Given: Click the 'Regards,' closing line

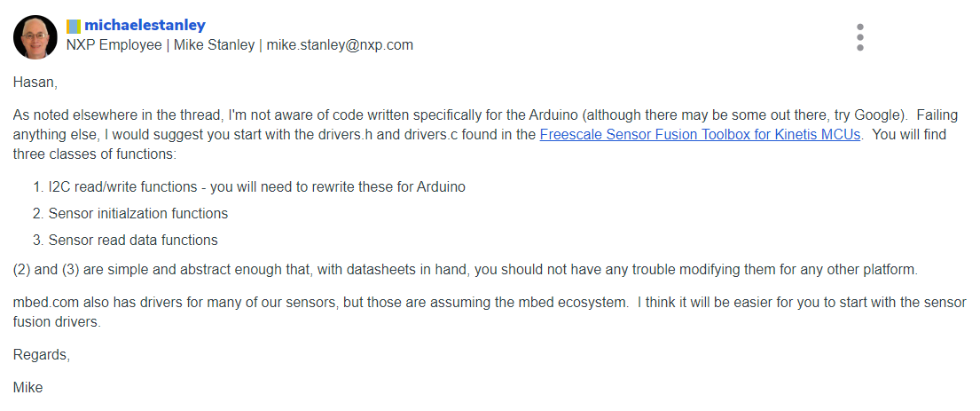Looking at the screenshot, I should click(x=41, y=354).
